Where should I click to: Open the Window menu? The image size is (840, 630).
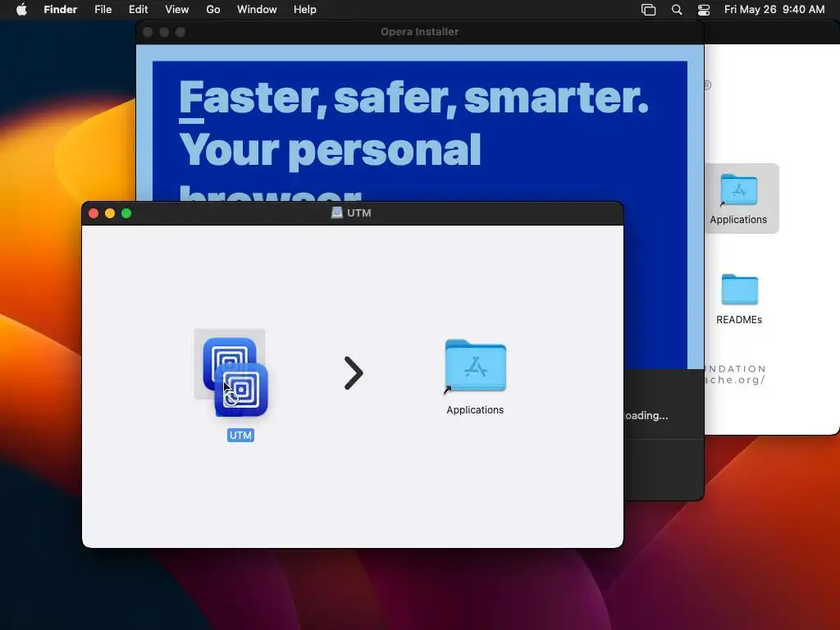coord(257,10)
